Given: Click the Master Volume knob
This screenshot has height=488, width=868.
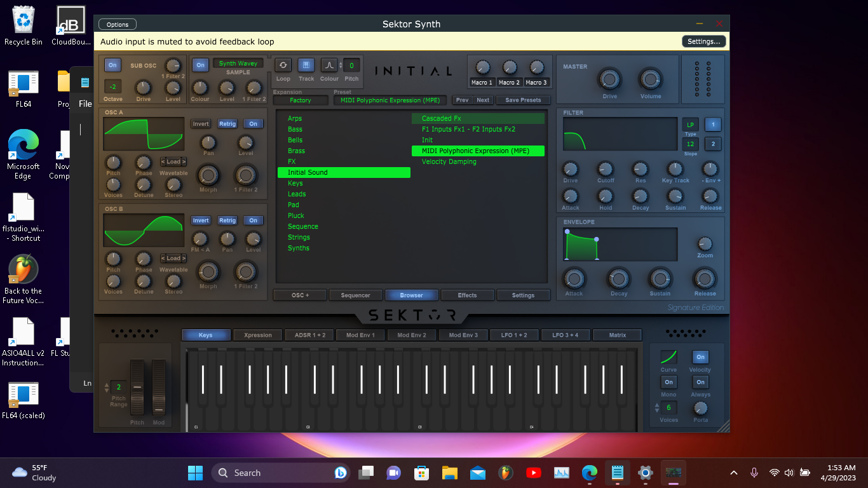Looking at the screenshot, I should pyautogui.click(x=650, y=79).
